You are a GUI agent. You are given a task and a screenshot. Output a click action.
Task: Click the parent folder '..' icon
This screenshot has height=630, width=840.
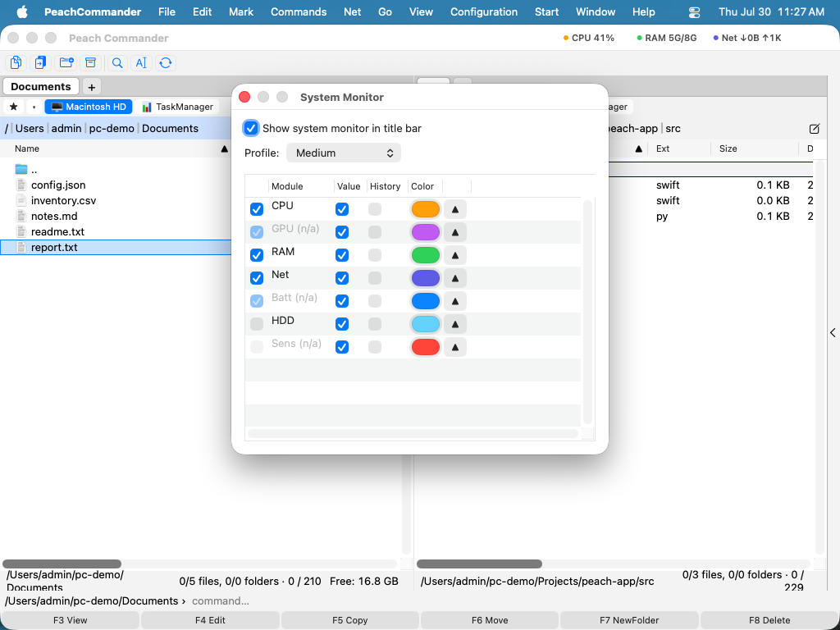pos(21,170)
